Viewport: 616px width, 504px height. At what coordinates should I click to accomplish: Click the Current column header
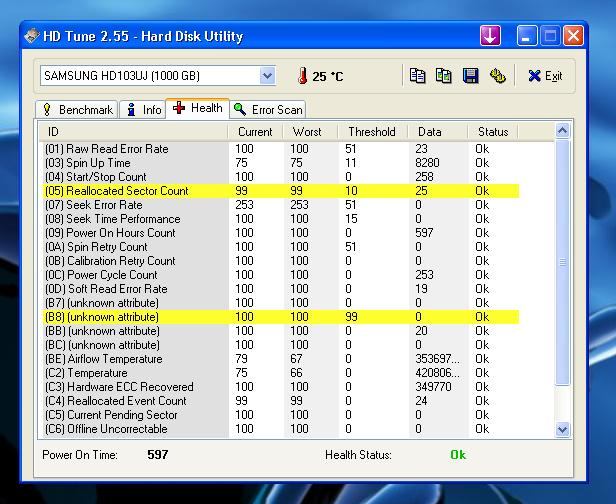pyautogui.click(x=255, y=132)
